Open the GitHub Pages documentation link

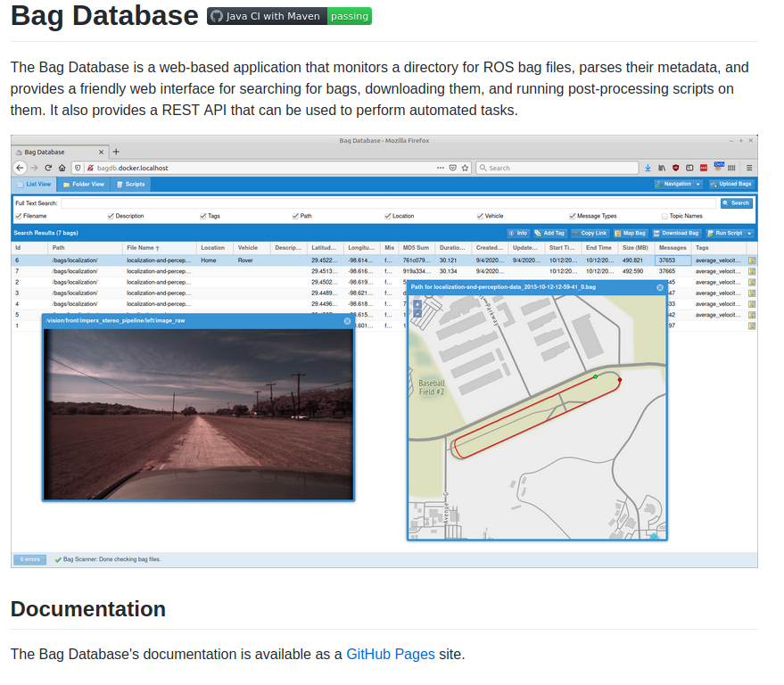click(x=391, y=654)
